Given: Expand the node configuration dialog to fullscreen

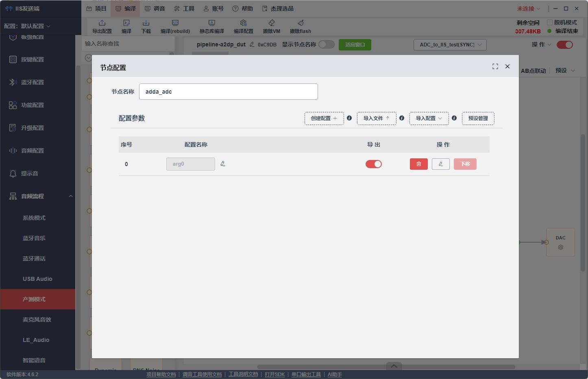Looking at the screenshot, I should tap(495, 66).
